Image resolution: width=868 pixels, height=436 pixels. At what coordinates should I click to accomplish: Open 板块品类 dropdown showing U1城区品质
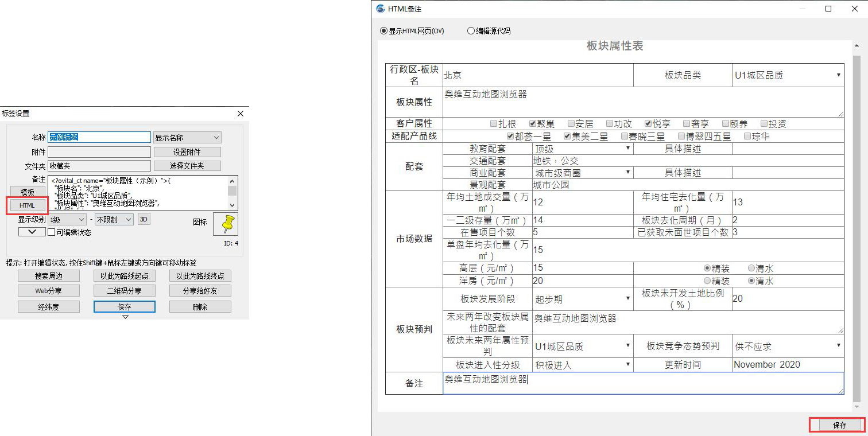[x=788, y=75]
